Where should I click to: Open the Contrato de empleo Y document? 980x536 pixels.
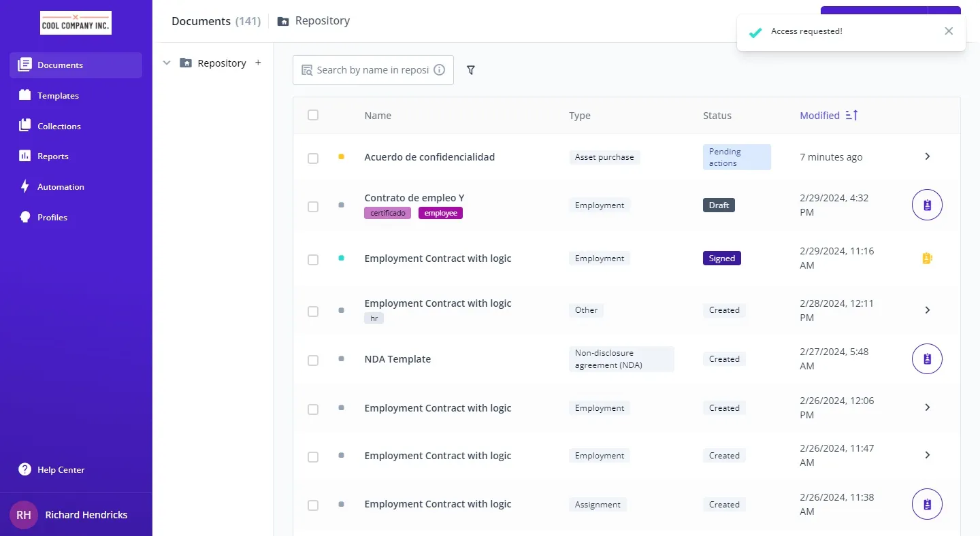pyautogui.click(x=414, y=198)
